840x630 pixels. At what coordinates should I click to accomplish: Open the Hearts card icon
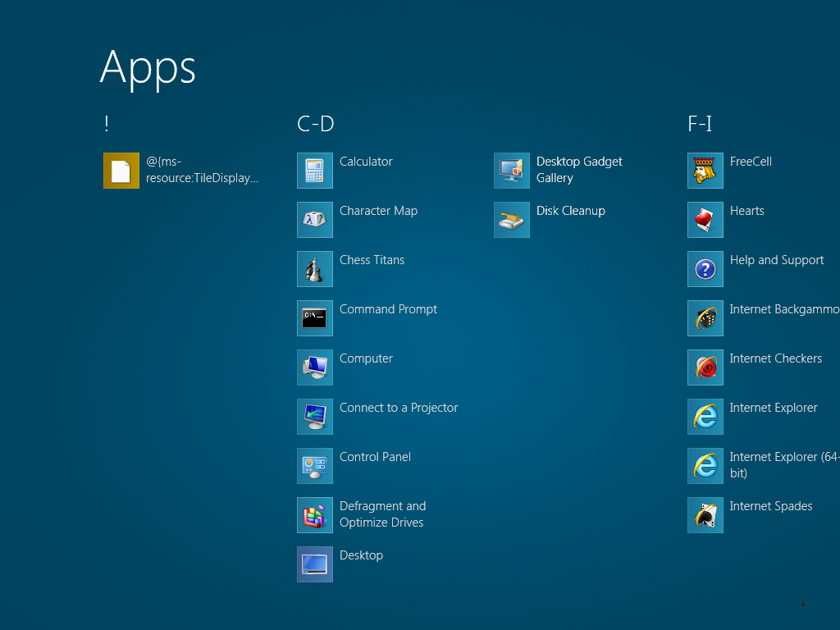click(x=705, y=220)
